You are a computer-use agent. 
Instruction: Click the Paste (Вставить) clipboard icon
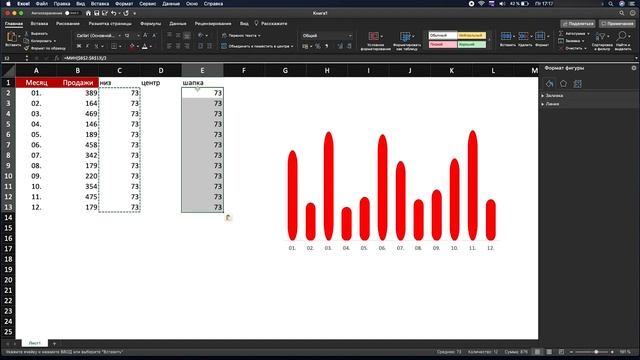tap(12, 37)
